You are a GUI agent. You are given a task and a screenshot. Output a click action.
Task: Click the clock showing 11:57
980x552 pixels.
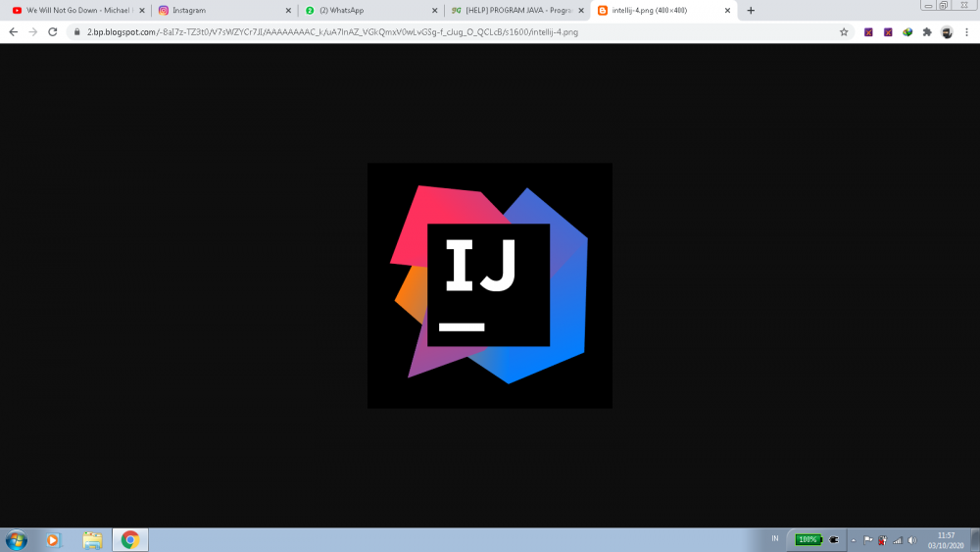947,540
